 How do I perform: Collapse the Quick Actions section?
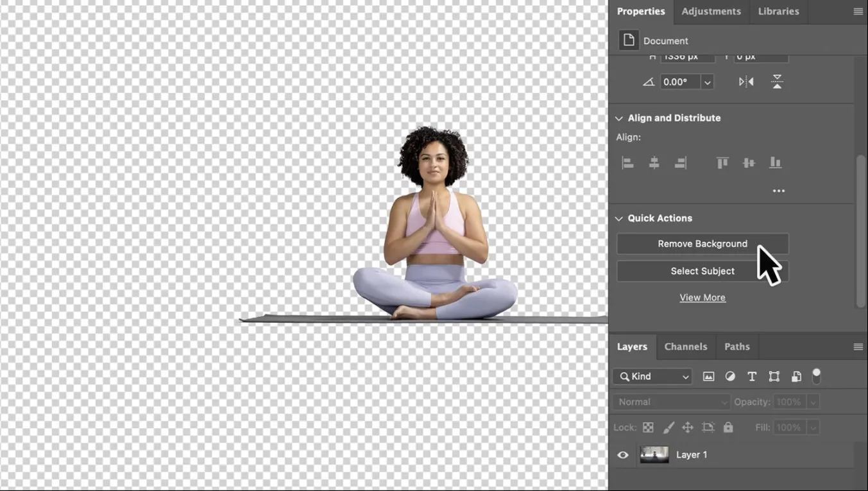pos(619,218)
